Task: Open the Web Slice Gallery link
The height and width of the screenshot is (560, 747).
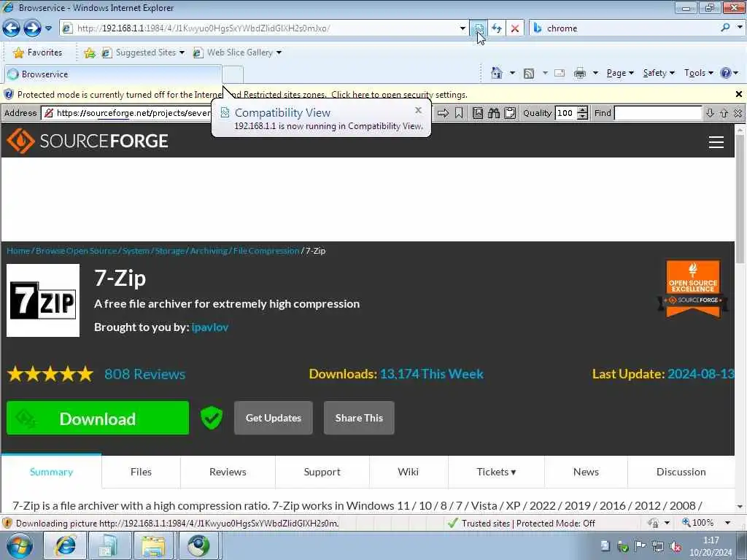Action: click(237, 52)
